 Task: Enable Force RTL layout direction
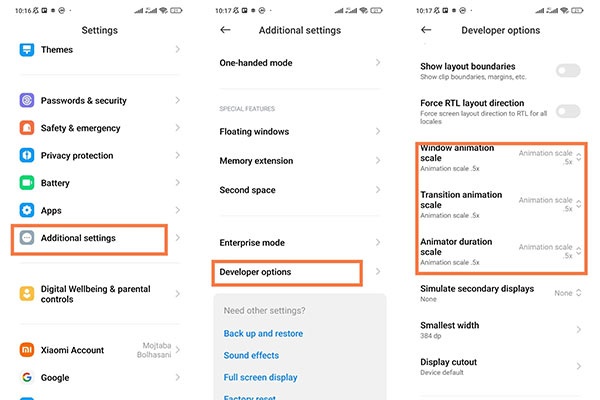point(568,111)
